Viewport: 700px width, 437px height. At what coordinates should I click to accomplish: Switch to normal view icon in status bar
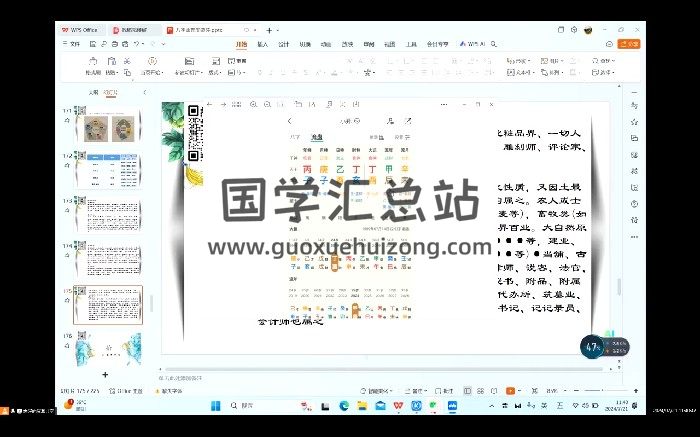pos(467,391)
